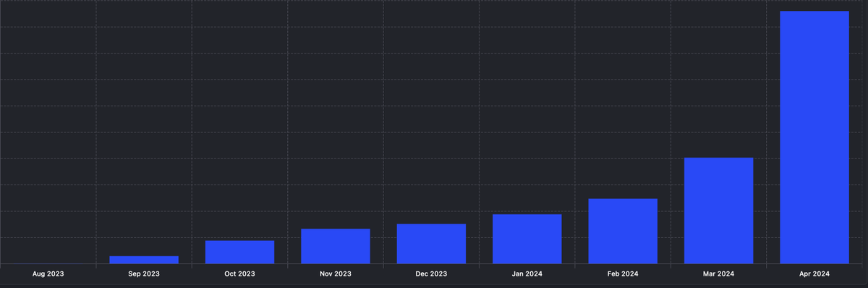Select the Jan 2024 bar
The image size is (868, 288).
click(x=527, y=239)
